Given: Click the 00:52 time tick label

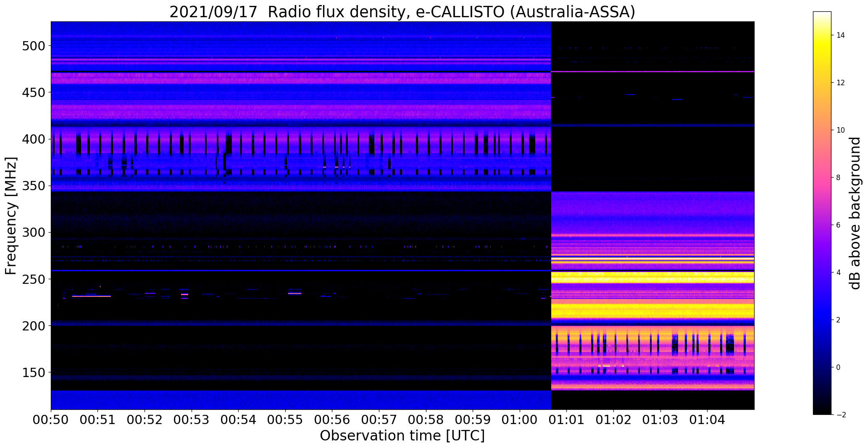Looking at the screenshot, I should pyautogui.click(x=145, y=419).
